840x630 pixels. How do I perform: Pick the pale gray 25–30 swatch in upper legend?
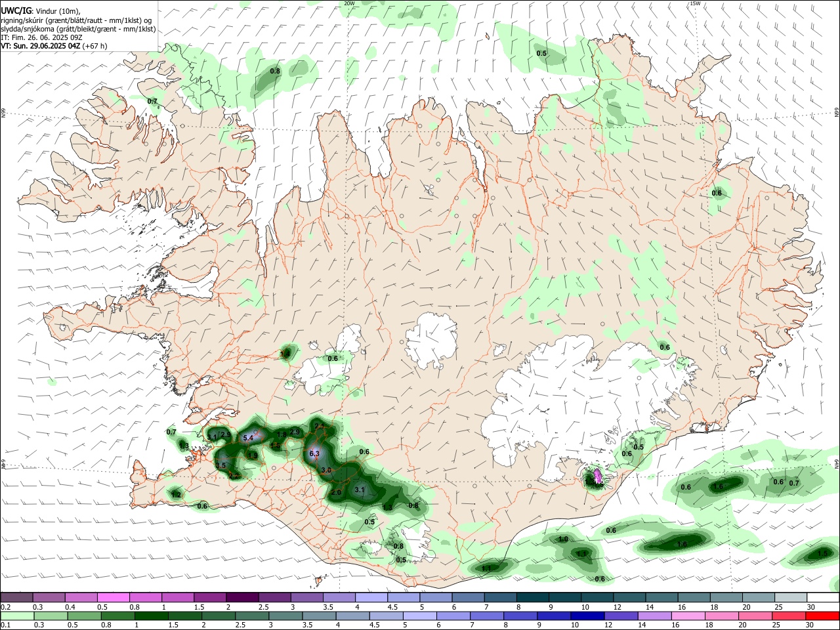tap(790, 597)
